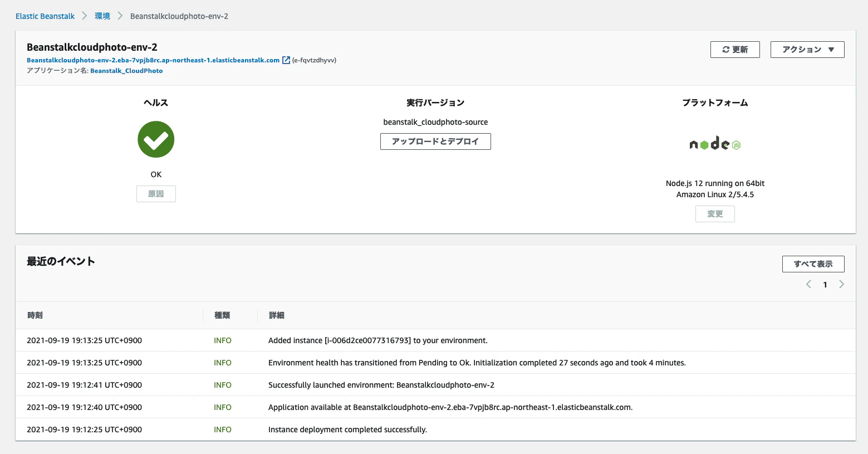Click timestamp 2021-09-19 19:12:25 UTC+0900
Image resolution: width=868 pixels, height=454 pixels.
tap(84, 429)
